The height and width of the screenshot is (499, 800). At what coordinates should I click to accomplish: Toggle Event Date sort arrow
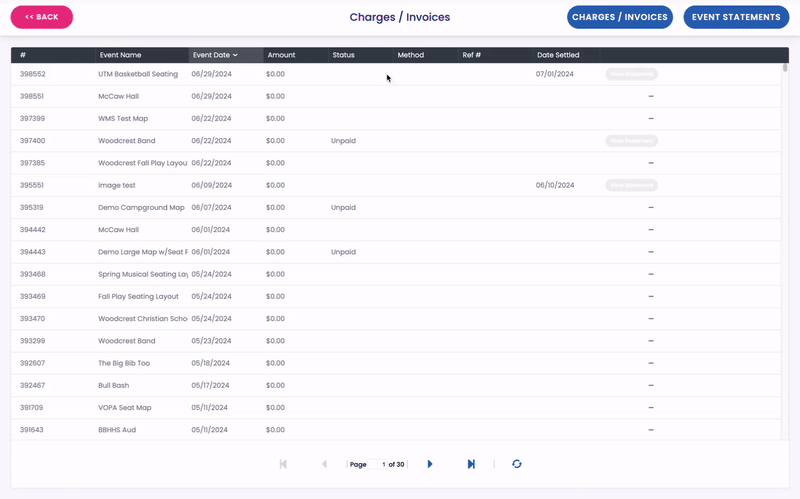pyautogui.click(x=235, y=55)
